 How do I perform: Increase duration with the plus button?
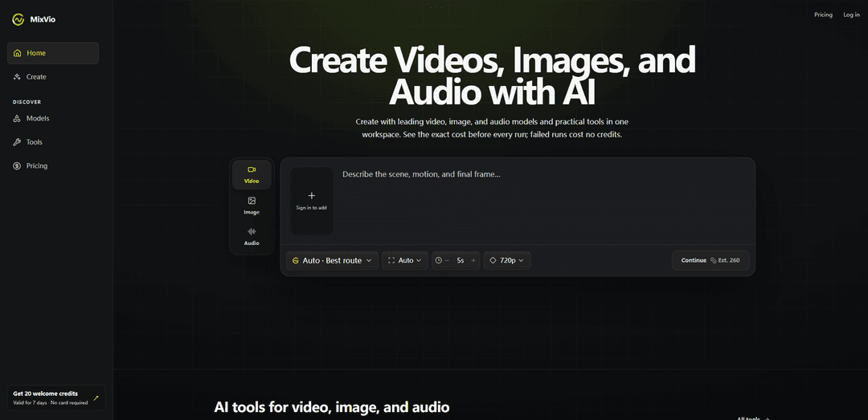pos(473,260)
